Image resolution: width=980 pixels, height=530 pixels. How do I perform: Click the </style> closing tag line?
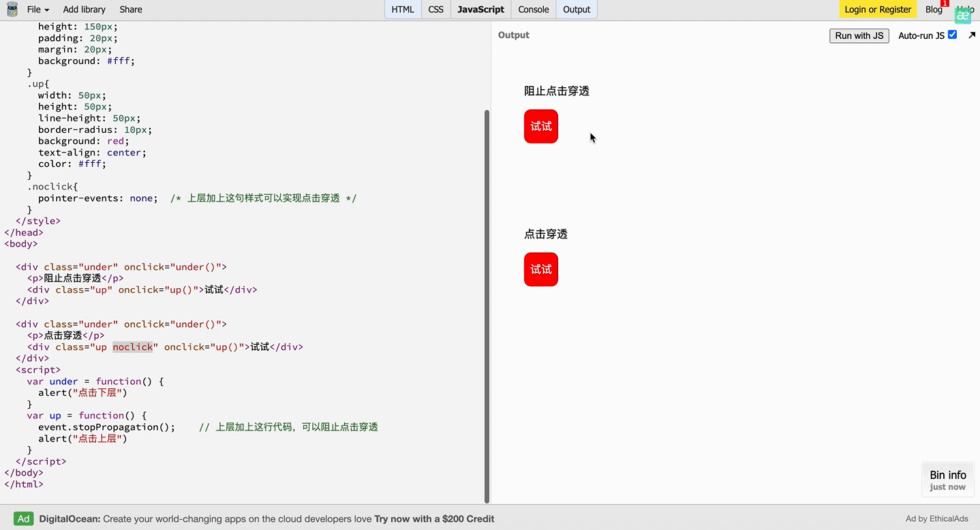pos(38,221)
